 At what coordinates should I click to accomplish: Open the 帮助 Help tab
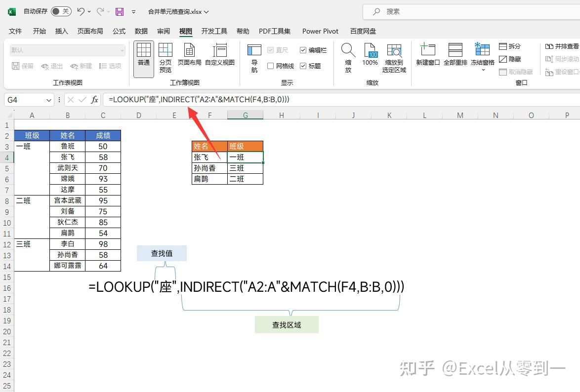click(x=243, y=31)
